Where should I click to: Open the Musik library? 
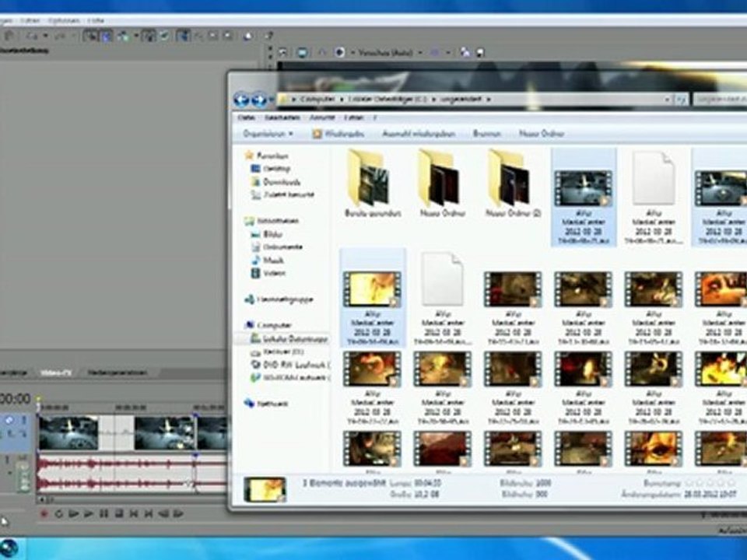(x=268, y=260)
